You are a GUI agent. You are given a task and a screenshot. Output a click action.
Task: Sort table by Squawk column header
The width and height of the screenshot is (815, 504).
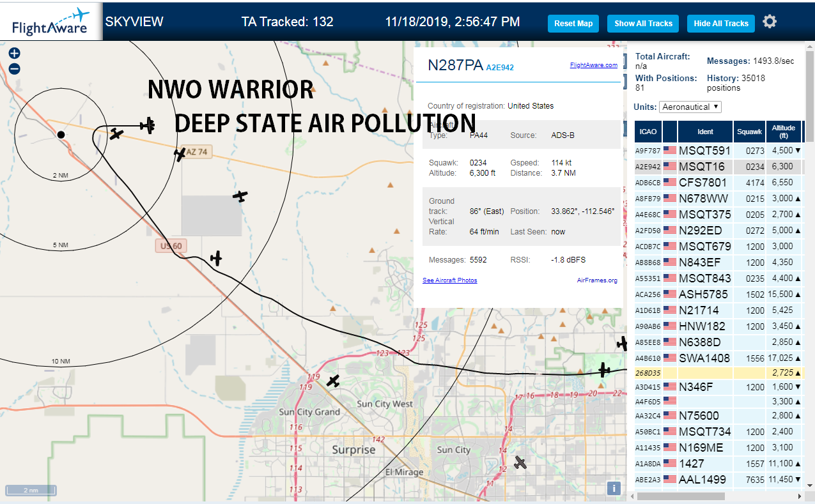tap(749, 132)
